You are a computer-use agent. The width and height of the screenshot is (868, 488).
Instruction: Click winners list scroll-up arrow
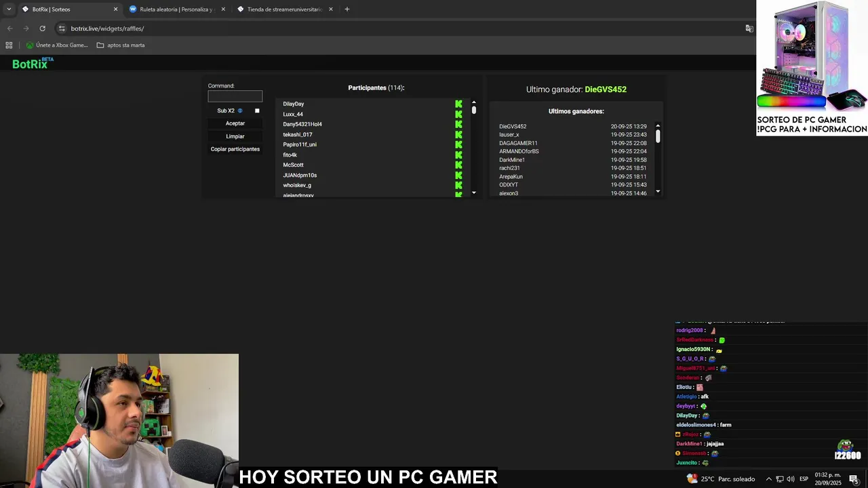click(658, 125)
